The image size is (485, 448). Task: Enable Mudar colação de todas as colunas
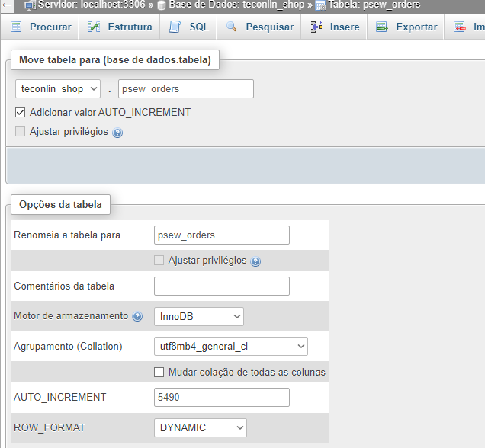pos(159,373)
